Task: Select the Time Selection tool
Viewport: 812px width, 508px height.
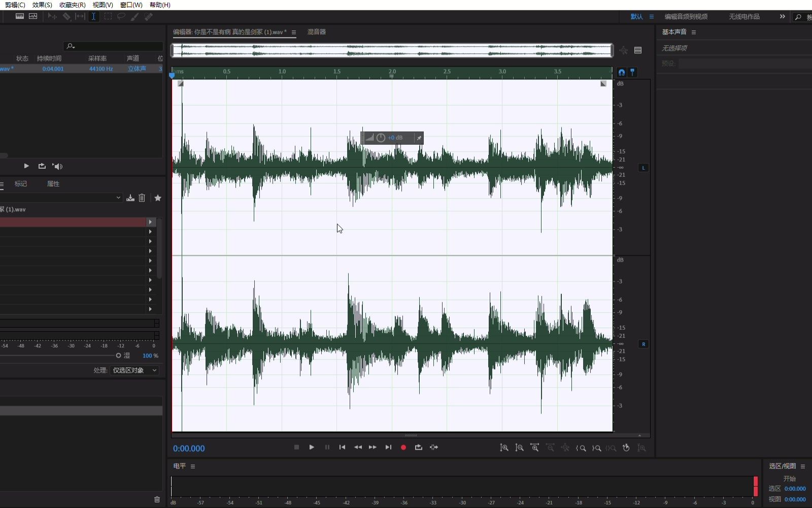Action: coord(93,16)
